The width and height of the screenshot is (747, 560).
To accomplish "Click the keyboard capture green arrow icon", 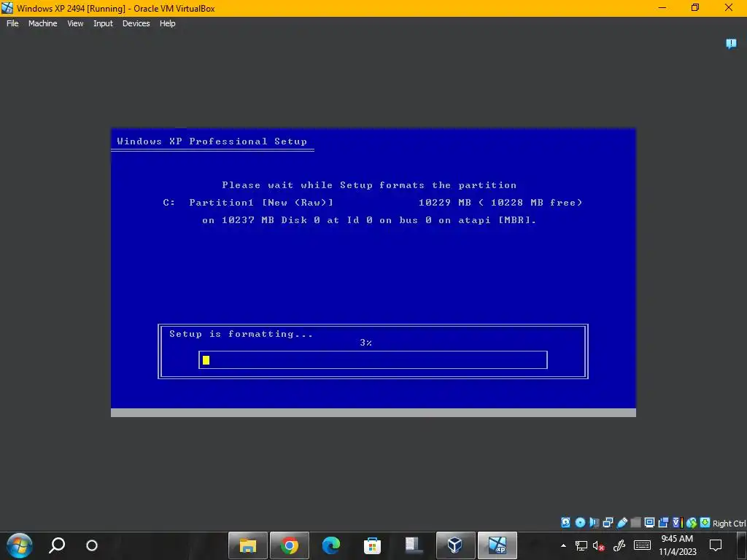I will click(705, 522).
